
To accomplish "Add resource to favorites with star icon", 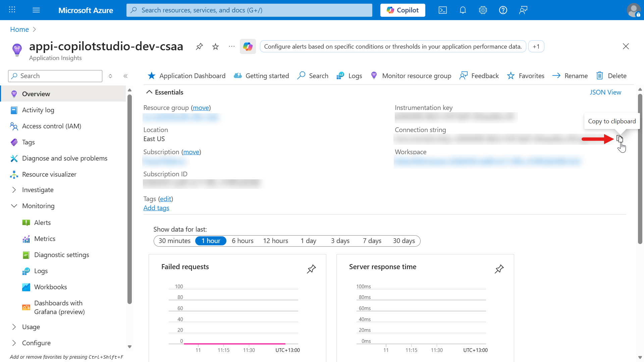I will tap(215, 47).
